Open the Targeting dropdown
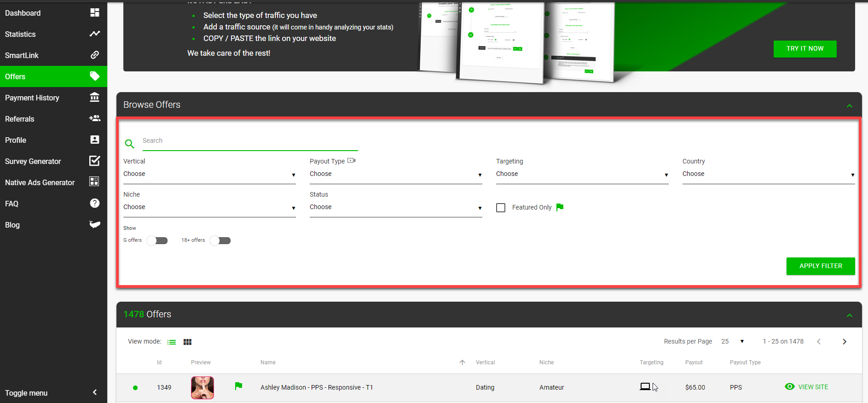Viewport: 868px width, 403px height. coord(582,174)
